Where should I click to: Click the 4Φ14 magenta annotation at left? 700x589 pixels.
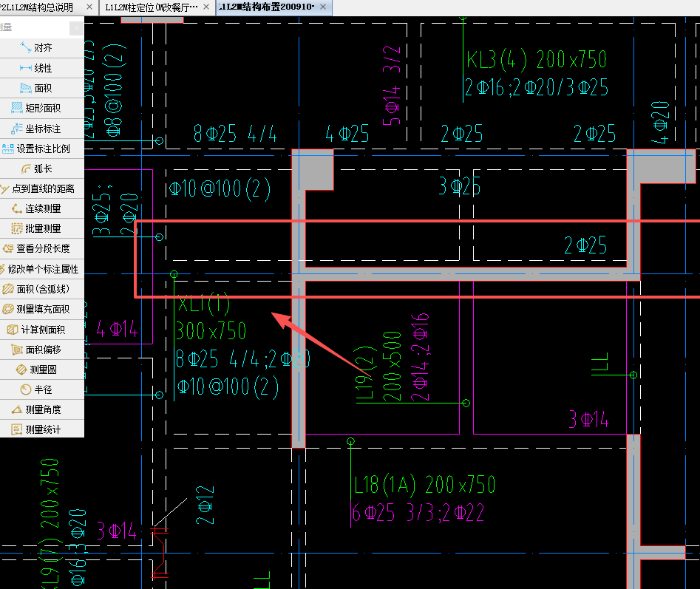(x=117, y=330)
